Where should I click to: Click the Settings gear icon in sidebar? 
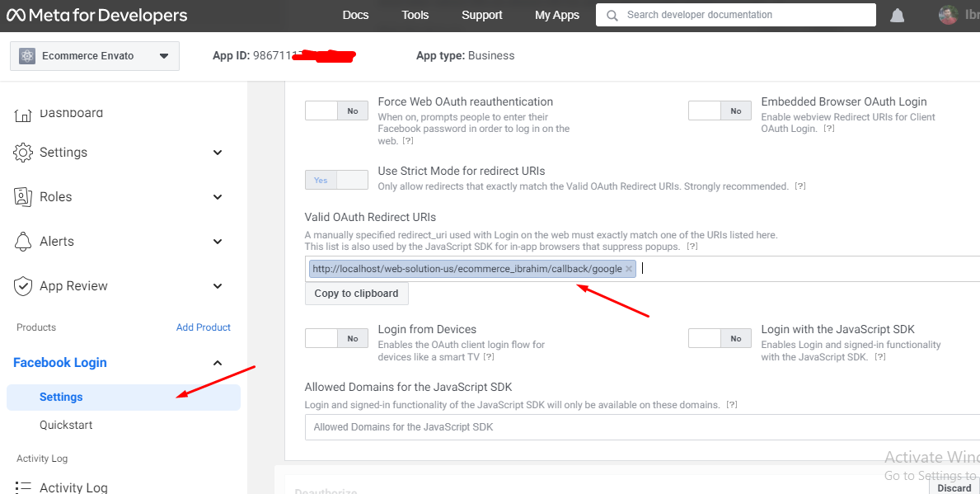click(x=24, y=153)
